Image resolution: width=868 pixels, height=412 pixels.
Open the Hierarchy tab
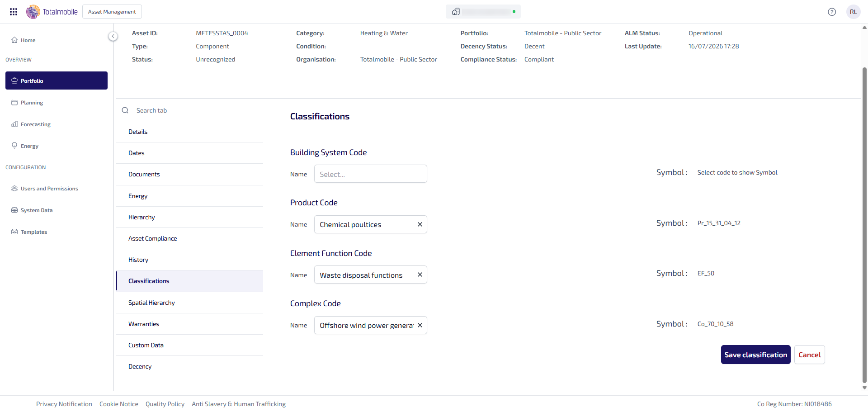[x=189, y=217]
